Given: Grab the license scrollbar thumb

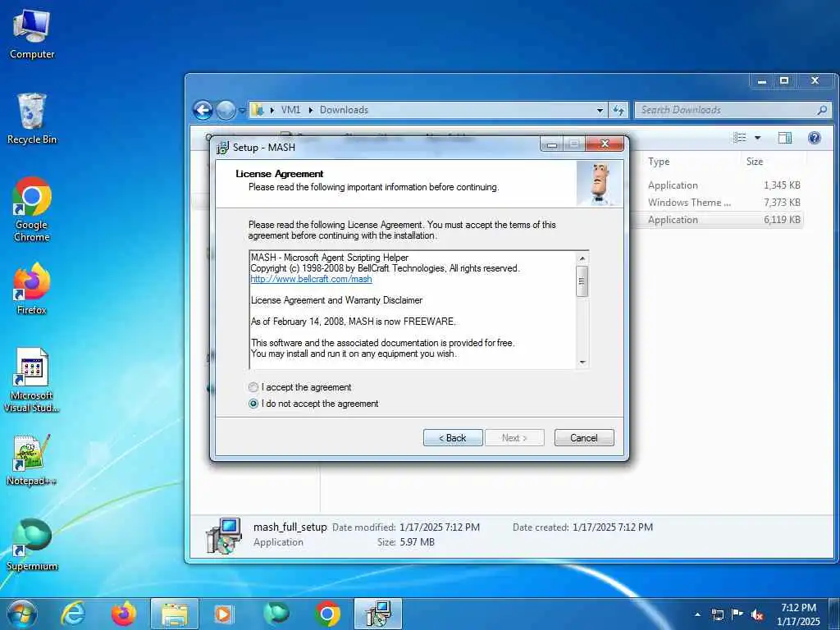Looking at the screenshot, I should pyautogui.click(x=582, y=281).
